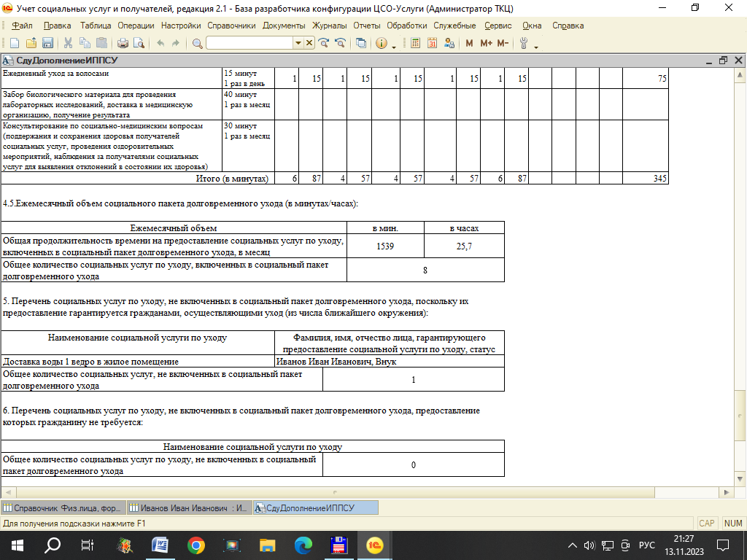The image size is (747, 560).
Task: Open the calculator toolbar icon
Action: click(416, 43)
